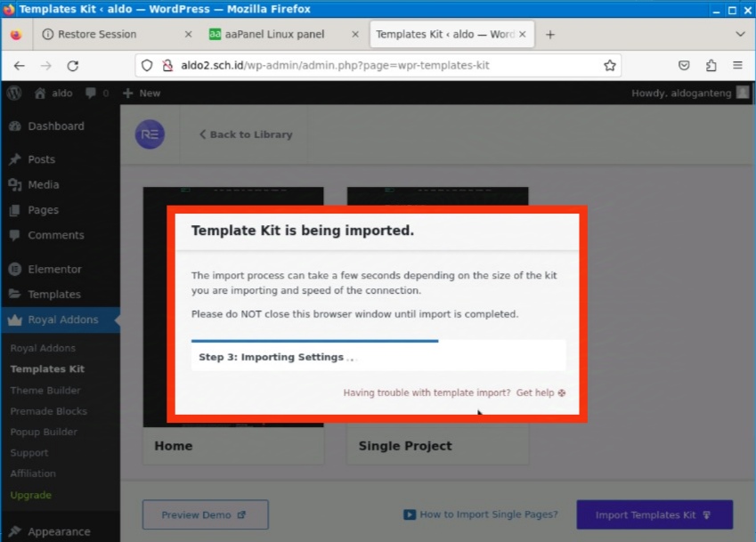Open the Firefox extensions icon
756x542 pixels.
point(711,66)
